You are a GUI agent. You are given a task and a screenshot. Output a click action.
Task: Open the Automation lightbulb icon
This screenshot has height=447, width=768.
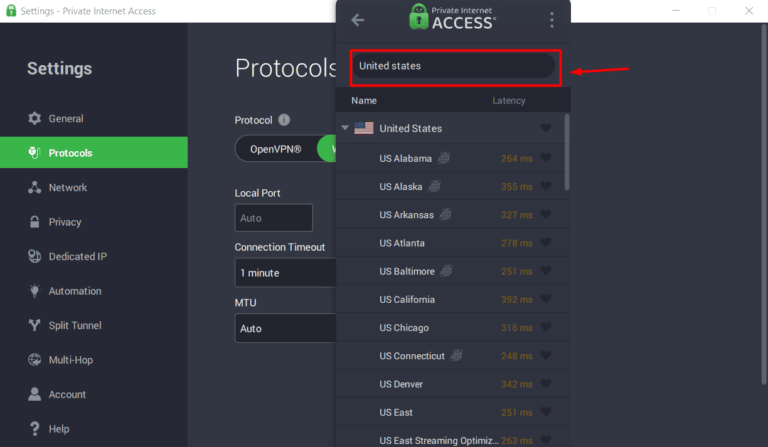tap(35, 291)
